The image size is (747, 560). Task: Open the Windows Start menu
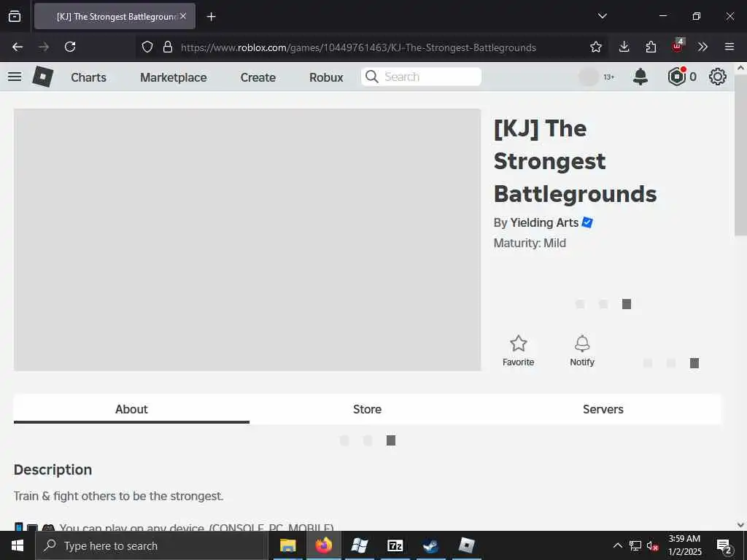click(x=18, y=545)
